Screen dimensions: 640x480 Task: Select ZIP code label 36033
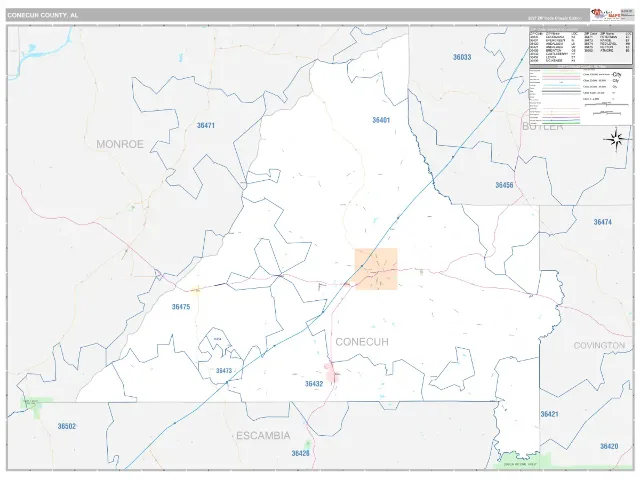point(462,57)
